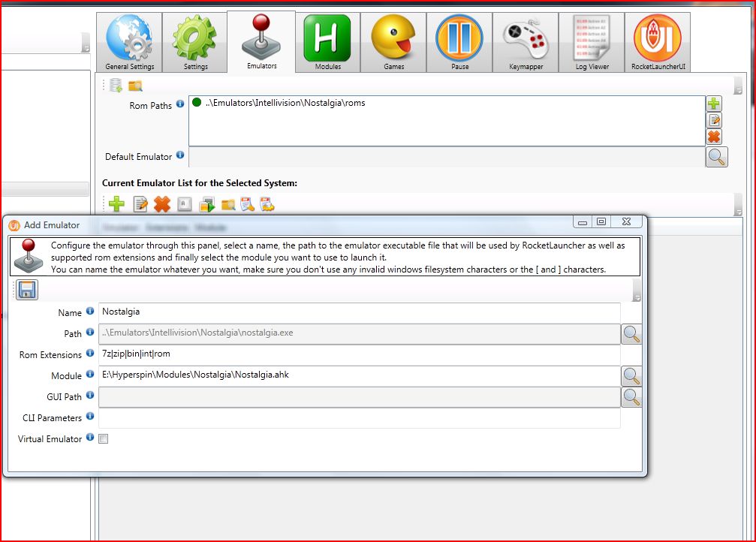
Task: Enable the Virtual Emulator checkbox
Action: [x=104, y=439]
